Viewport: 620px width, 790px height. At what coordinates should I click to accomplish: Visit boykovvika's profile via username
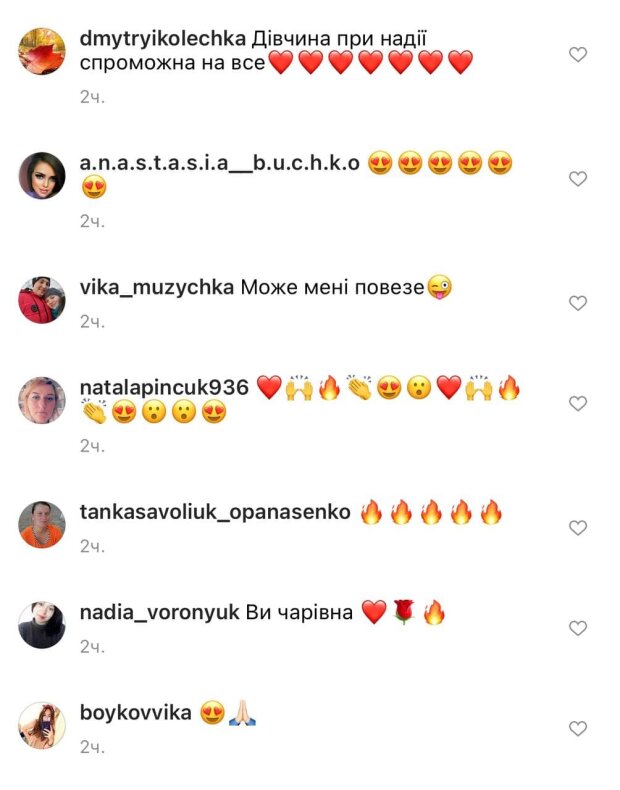pyautogui.click(x=135, y=712)
